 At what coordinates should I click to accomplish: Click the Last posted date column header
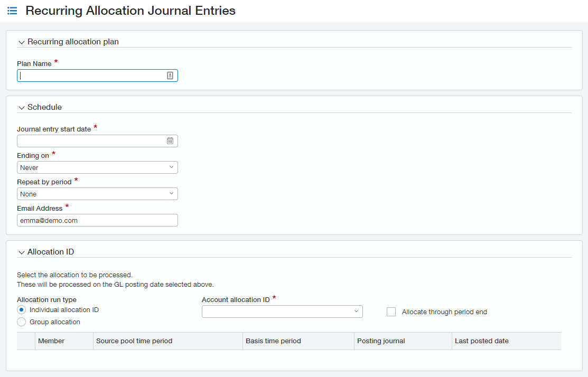coord(481,341)
